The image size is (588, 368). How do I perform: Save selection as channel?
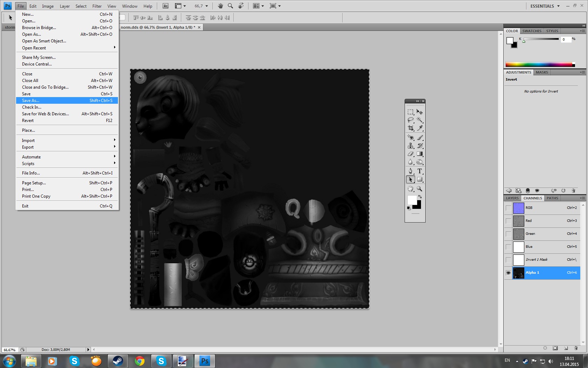click(x=555, y=348)
